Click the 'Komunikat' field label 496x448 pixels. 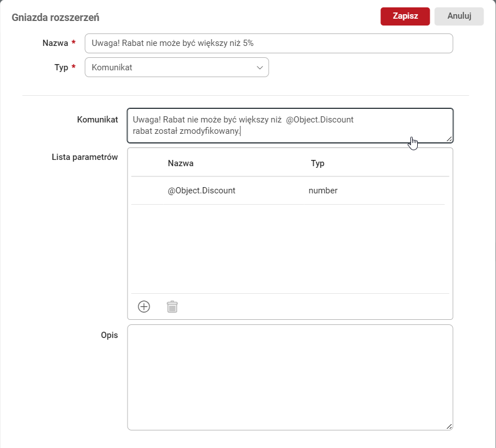97,120
